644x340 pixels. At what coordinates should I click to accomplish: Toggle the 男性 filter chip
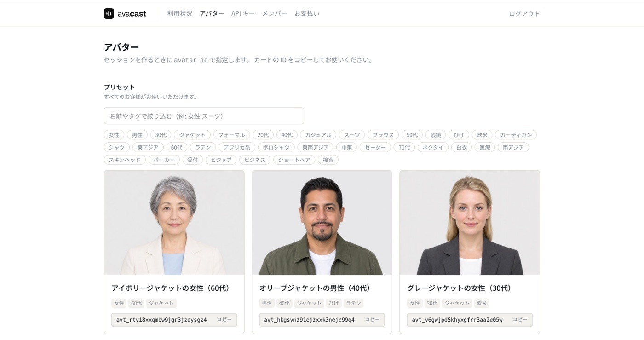[x=137, y=135]
